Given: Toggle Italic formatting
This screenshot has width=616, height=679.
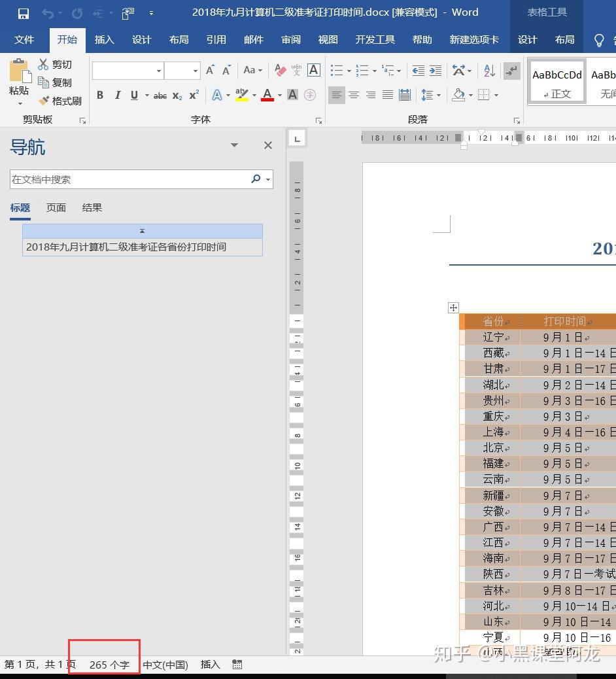Looking at the screenshot, I should coord(118,95).
